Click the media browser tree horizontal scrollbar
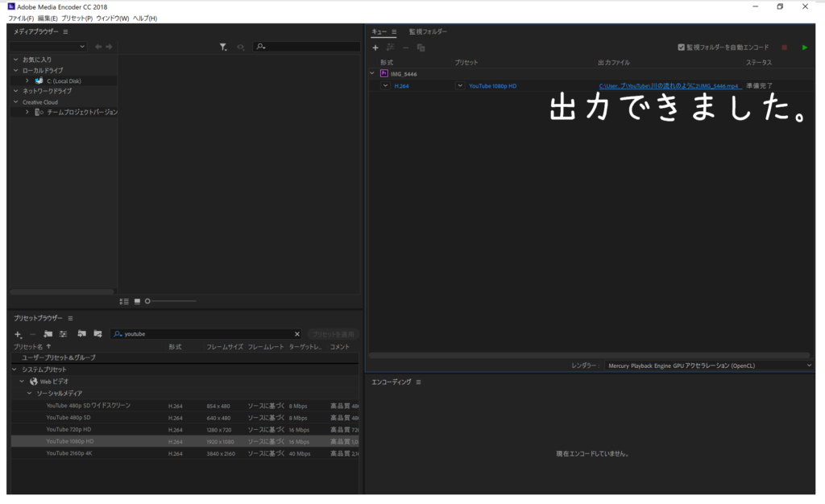 point(62,291)
